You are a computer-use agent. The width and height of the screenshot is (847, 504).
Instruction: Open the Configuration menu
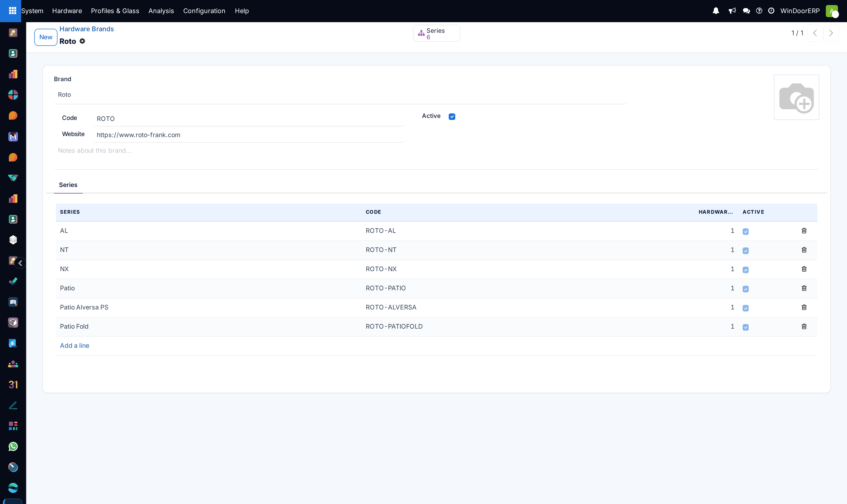(x=204, y=11)
